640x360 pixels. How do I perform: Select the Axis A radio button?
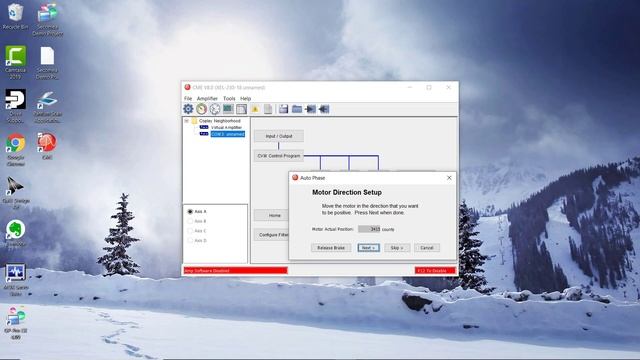tap(190, 211)
